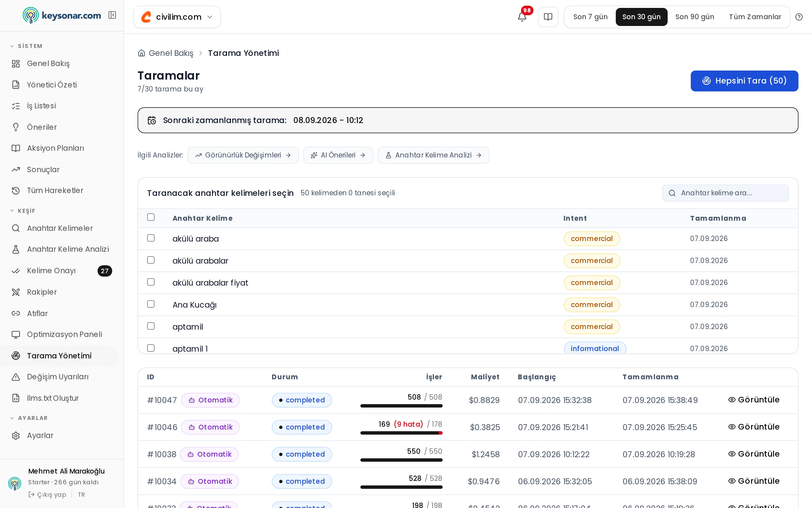Click the Anahtar Kelimeler search icon
Viewport: 812px width, 508px height.
coord(16,228)
